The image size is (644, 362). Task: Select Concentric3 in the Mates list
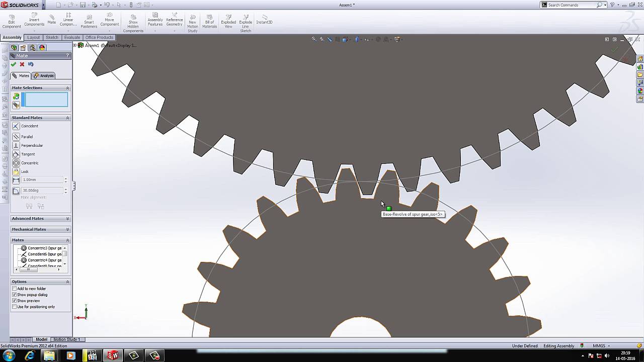(41, 248)
